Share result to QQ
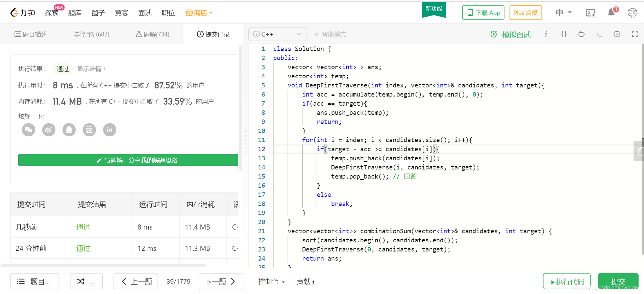This screenshot has width=644, height=294. pos(69,130)
